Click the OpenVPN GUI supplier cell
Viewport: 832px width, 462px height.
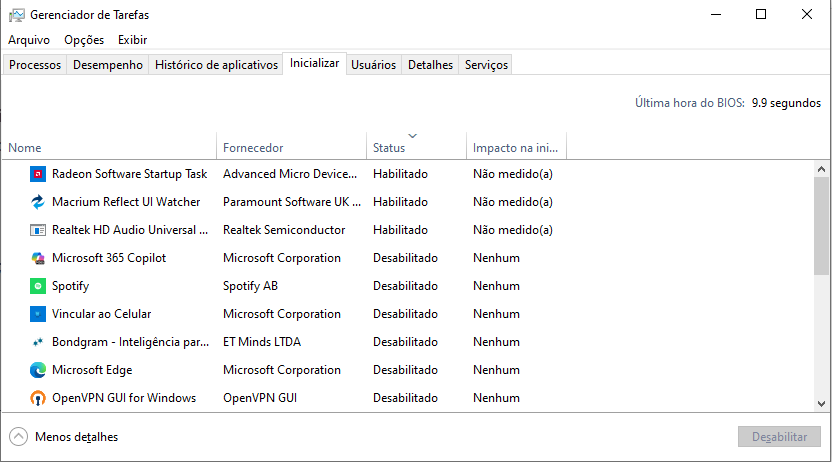tap(260, 398)
